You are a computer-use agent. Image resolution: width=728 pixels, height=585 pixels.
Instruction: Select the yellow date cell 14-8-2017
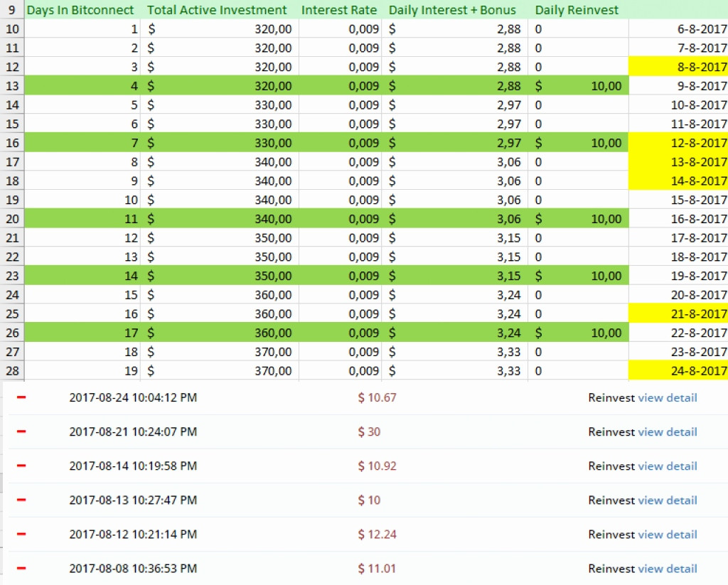678,181
